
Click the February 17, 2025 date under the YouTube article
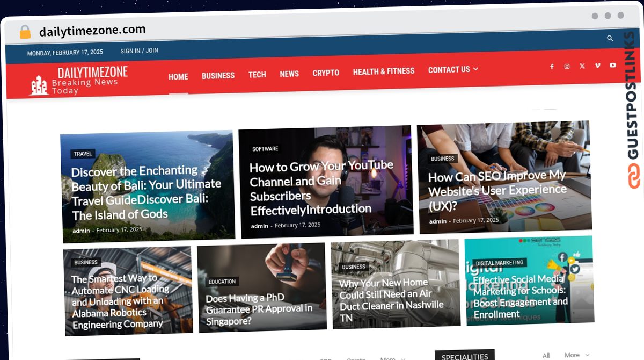[298, 225]
